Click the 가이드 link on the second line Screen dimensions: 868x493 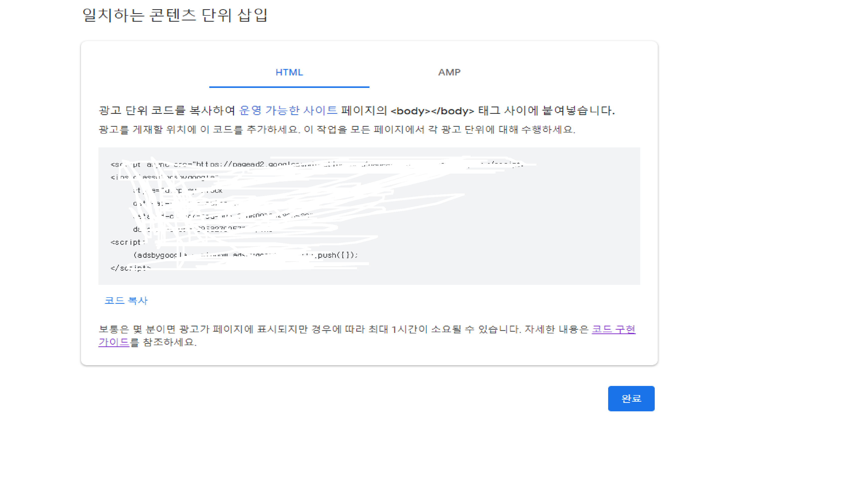tap(114, 342)
